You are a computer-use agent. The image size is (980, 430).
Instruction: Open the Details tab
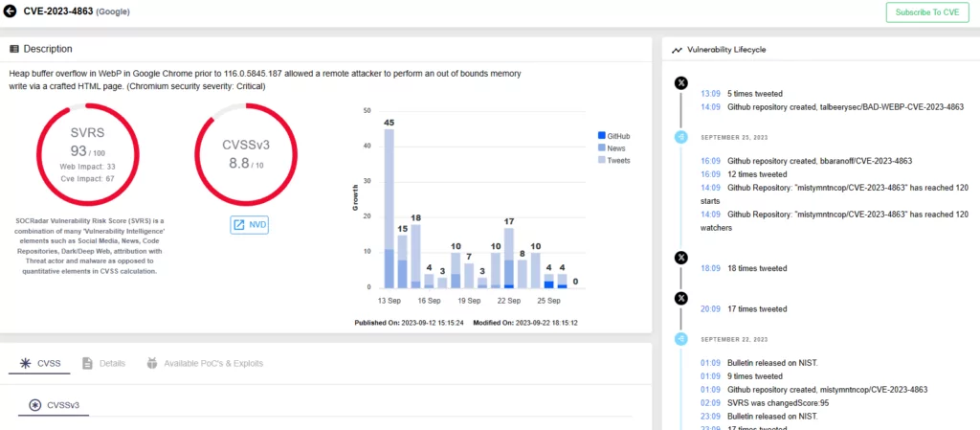pyautogui.click(x=103, y=363)
